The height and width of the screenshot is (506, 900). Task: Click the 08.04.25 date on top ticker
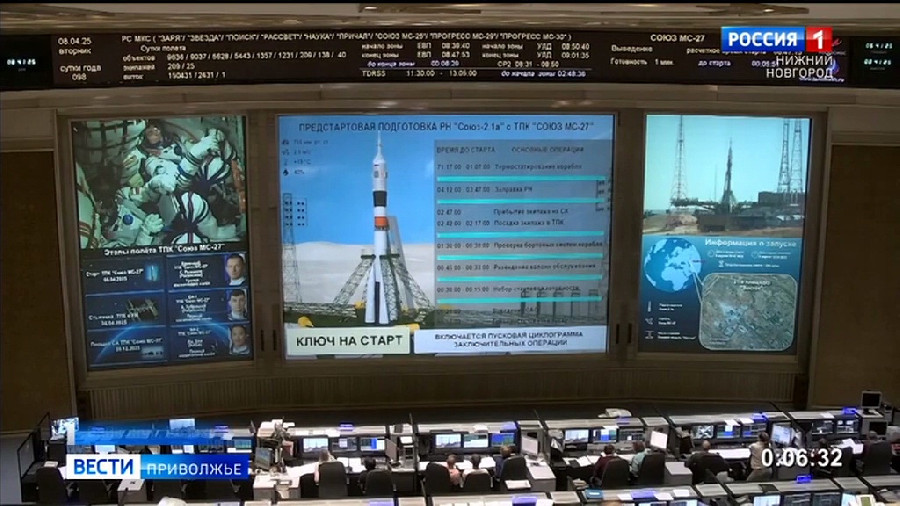coord(74,41)
